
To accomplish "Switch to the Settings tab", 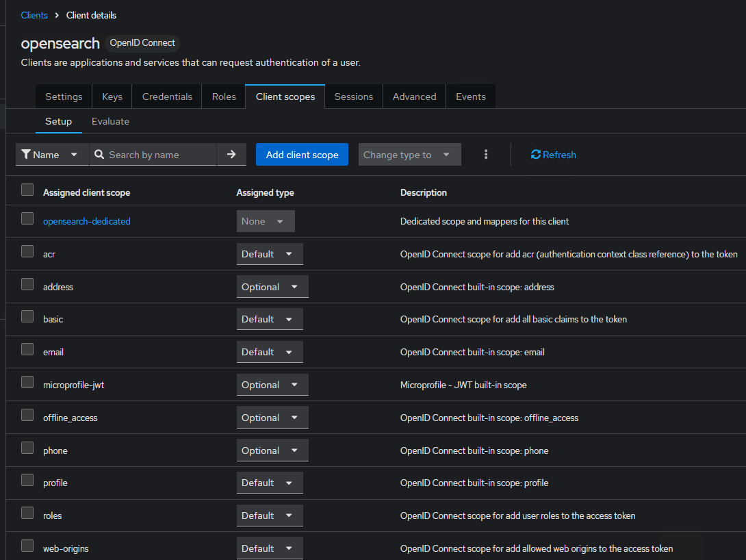I will 64,97.
